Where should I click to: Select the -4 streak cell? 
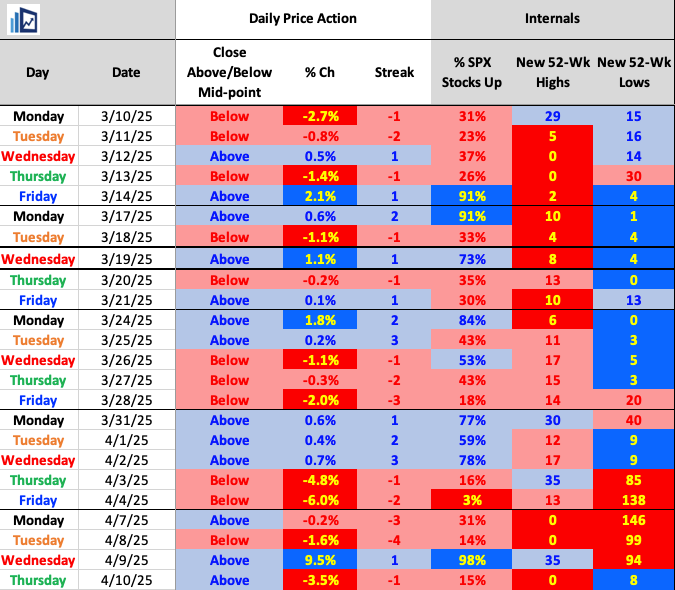393,540
